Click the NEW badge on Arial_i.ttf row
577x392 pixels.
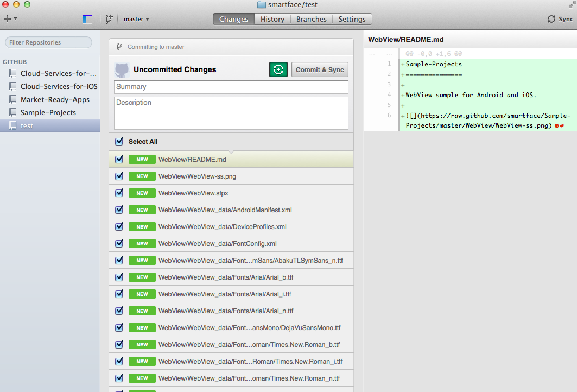(142, 294)
